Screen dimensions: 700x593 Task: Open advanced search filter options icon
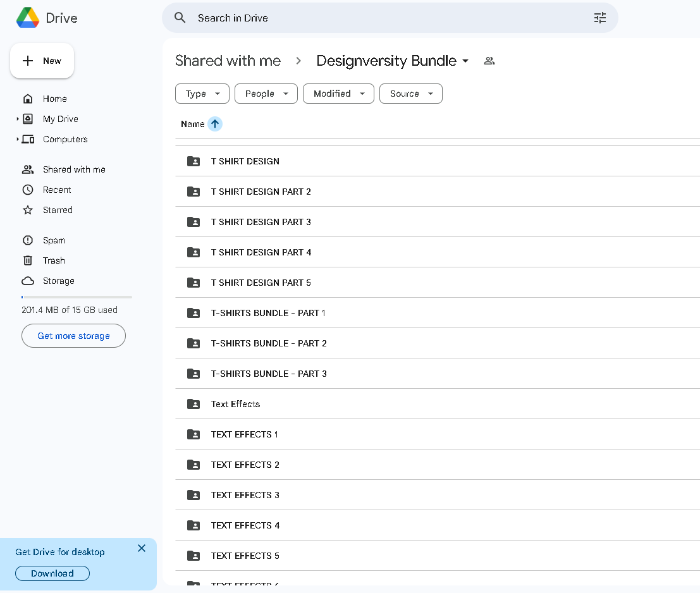point(599,18)
